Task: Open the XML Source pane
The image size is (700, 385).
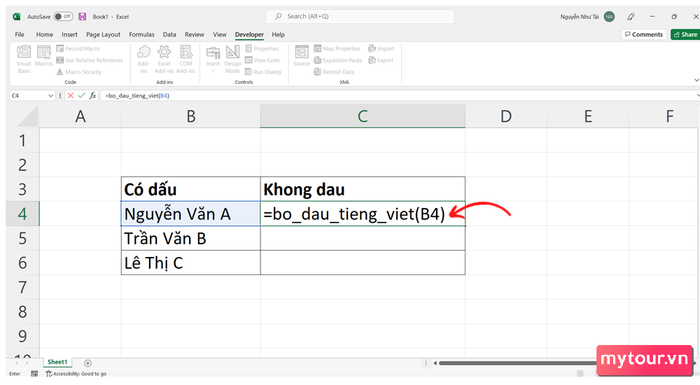Action: (301, 56)
